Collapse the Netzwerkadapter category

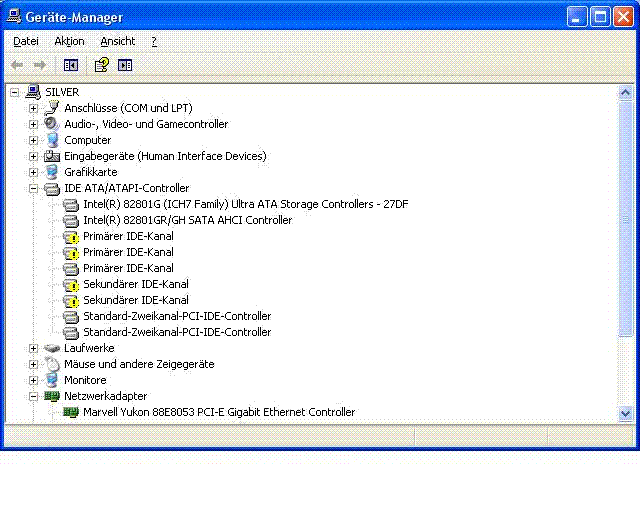coord(33,396)
